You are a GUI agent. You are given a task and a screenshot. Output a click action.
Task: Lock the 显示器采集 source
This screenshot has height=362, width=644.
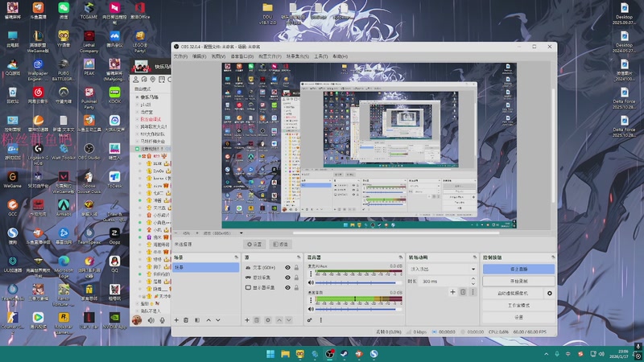click(x=296, y=288)
